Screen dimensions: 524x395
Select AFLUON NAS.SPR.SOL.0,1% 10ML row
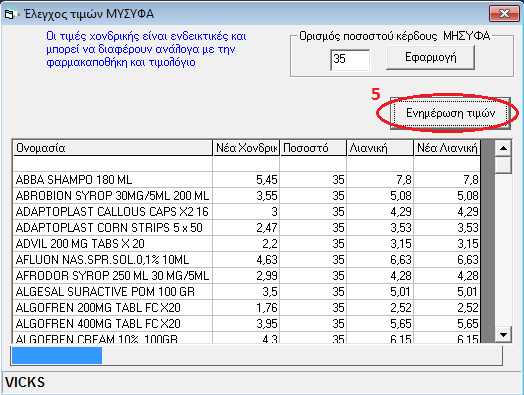coord(247,260)
